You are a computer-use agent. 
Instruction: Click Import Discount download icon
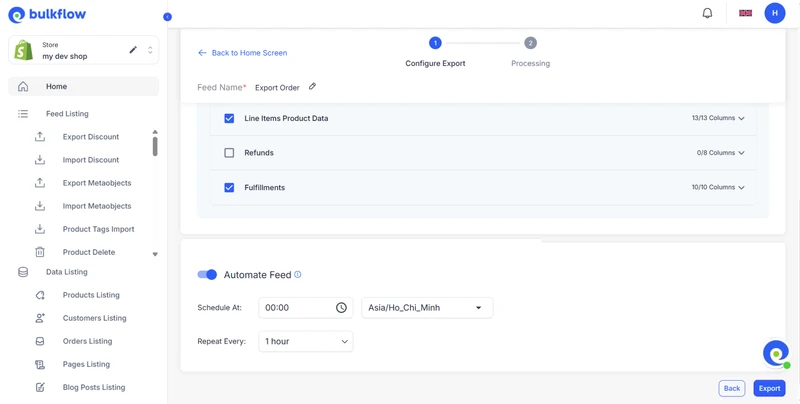point(40,160)
